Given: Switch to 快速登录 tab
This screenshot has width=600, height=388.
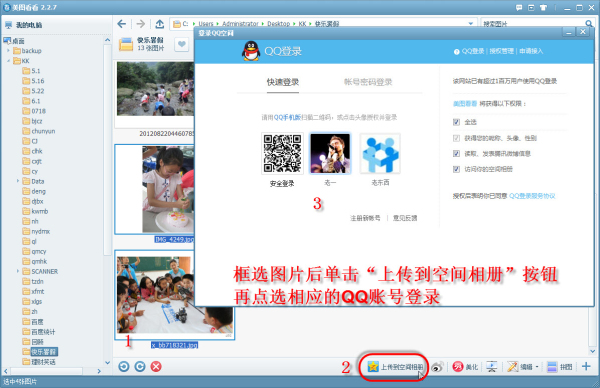Looking at the screenshot, I should point(283,82).
